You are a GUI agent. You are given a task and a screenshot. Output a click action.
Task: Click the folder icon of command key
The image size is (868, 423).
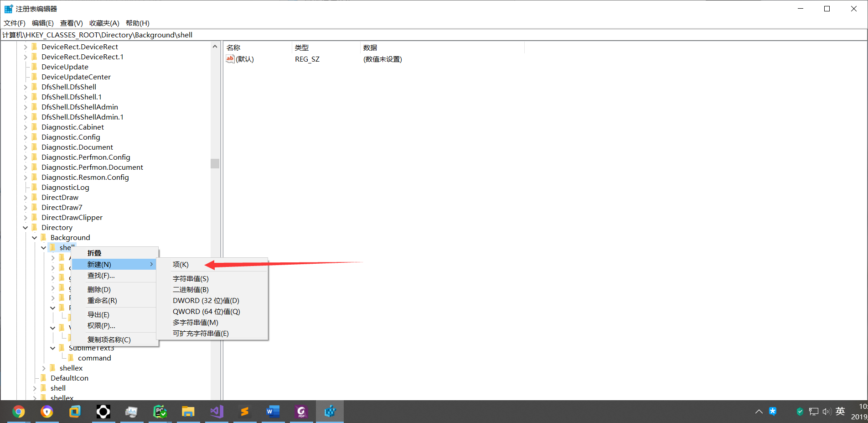tap(71, 358)
